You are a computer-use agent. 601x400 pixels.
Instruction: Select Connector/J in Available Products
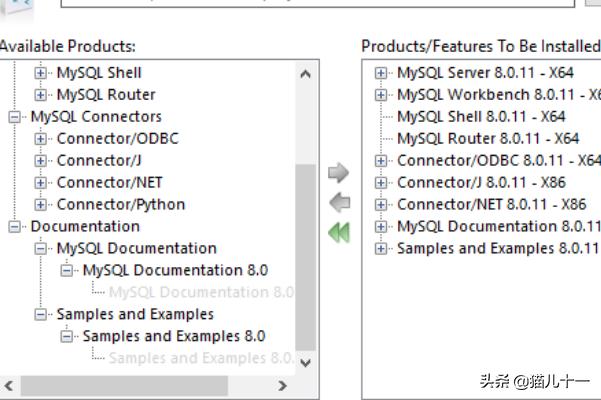[x=99, y=161]
